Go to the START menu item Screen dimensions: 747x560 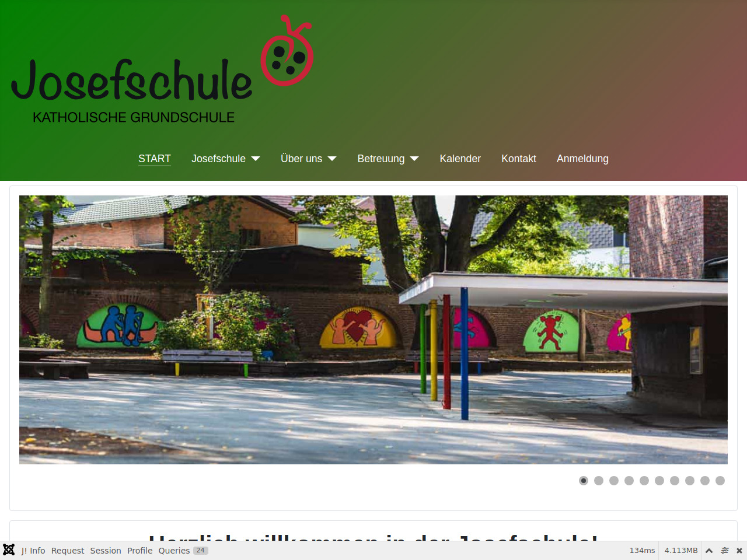[x=155, y=159]
